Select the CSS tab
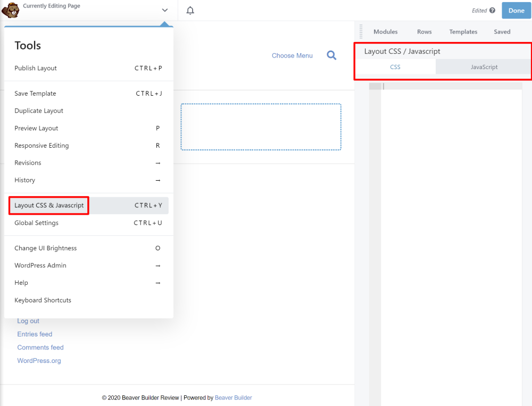Image resolution: width=532 pixels, height=406 pixels. point(395,67)
